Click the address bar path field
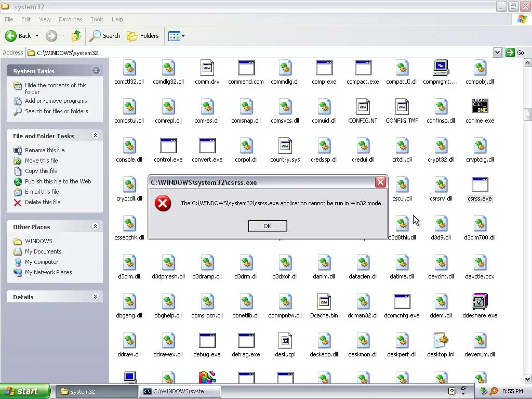532x399 pixels. click(260, 52)
